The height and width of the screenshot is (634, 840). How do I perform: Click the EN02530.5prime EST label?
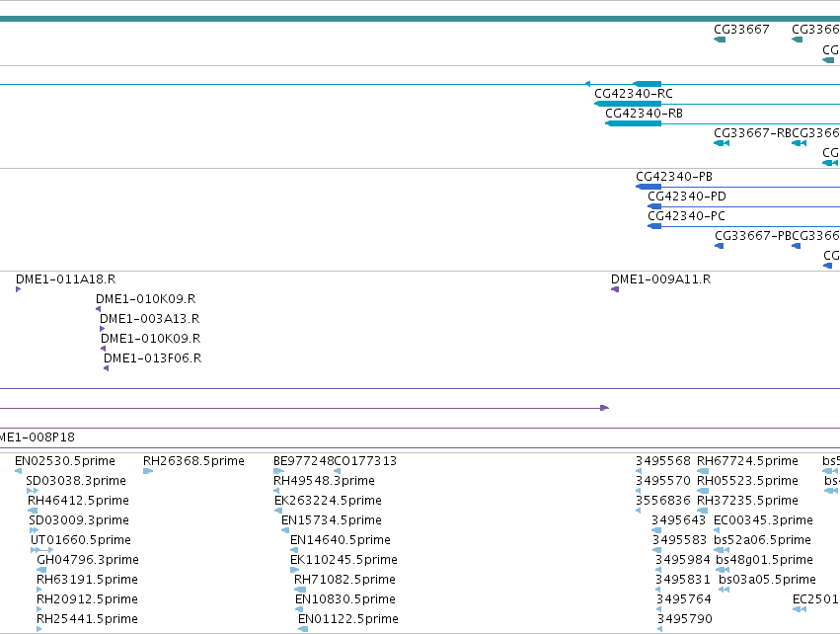pos(65,461)
